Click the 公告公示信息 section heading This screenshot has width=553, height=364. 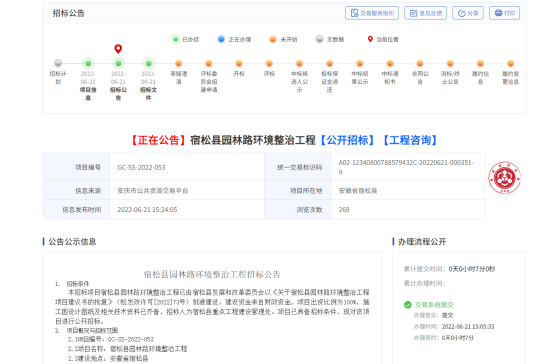click(x=72, y=242)
